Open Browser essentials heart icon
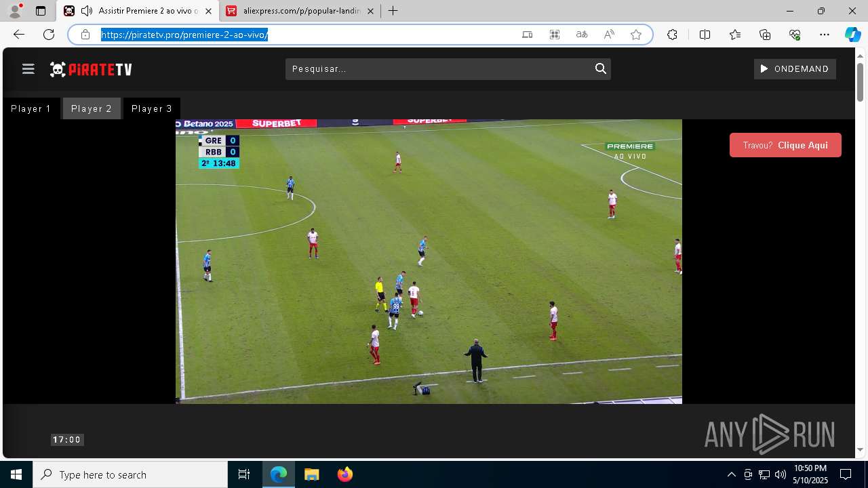 click(x=795, y=35)
